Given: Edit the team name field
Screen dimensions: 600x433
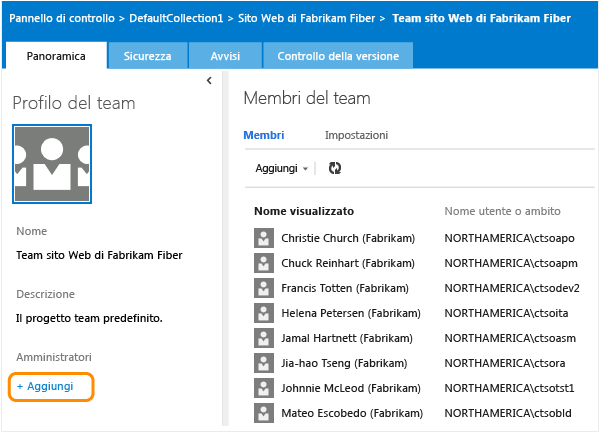Looking at the screenshot, I should [99, 254].
